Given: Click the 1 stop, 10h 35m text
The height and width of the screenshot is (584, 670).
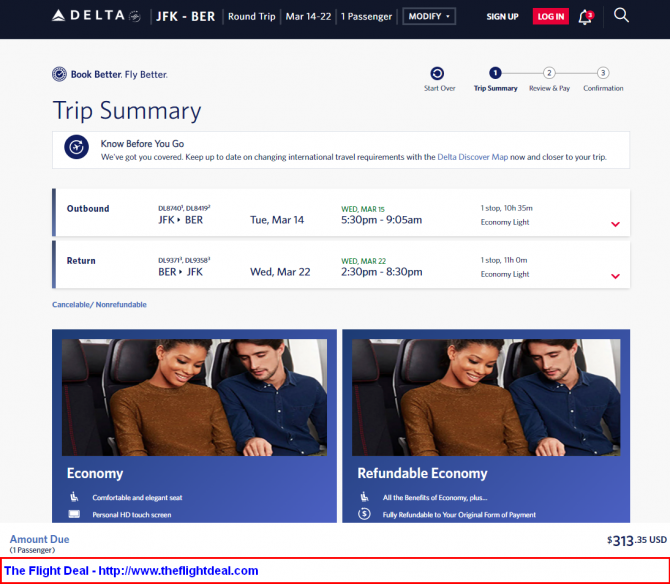Looking at the screenshot, I should 506,208.
